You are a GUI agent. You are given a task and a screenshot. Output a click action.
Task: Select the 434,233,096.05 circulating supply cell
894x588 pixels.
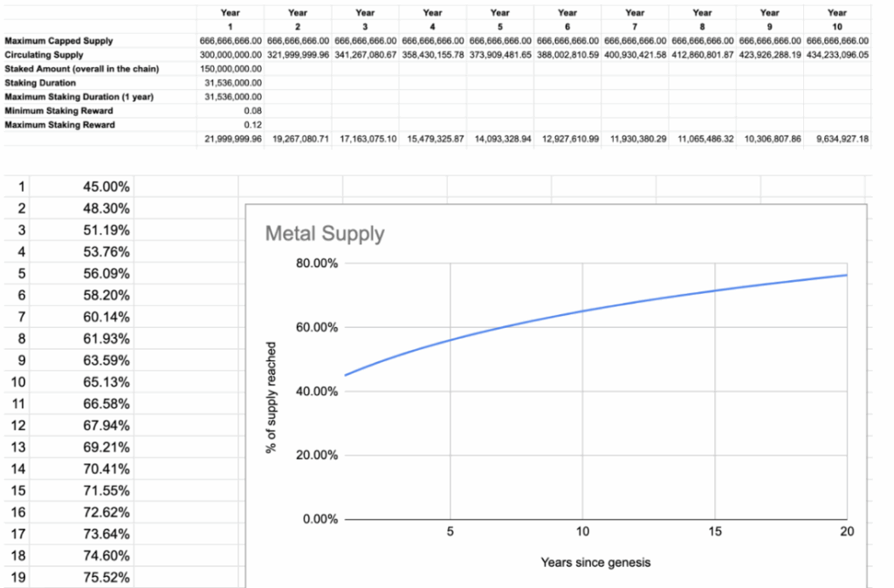pos(837,55)
